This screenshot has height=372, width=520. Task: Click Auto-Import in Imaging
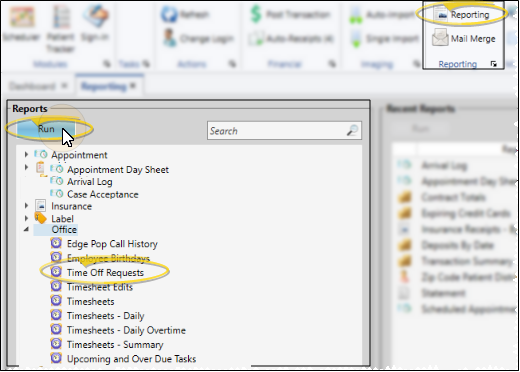[x=381, y=15]
